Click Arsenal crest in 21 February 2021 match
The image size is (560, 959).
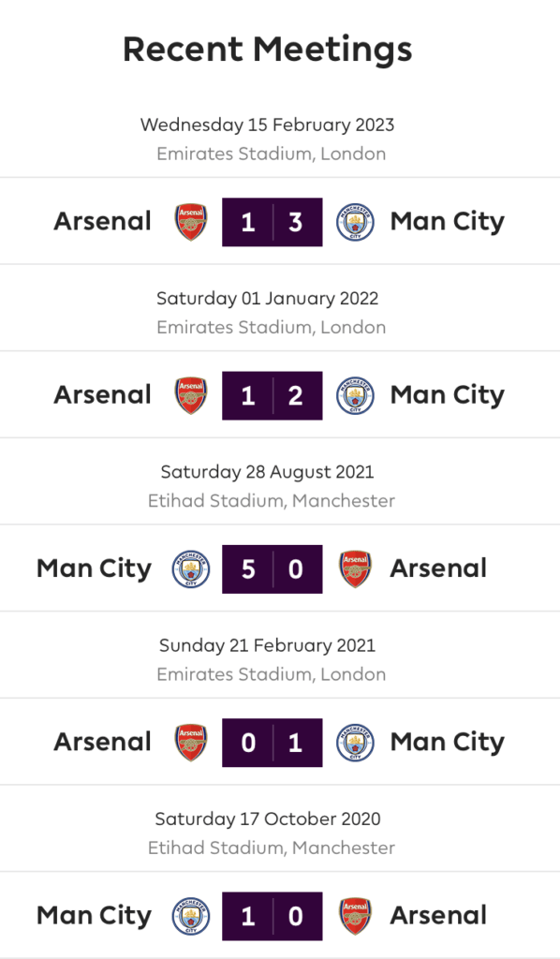pyautogui.click(x=191, y=743)
